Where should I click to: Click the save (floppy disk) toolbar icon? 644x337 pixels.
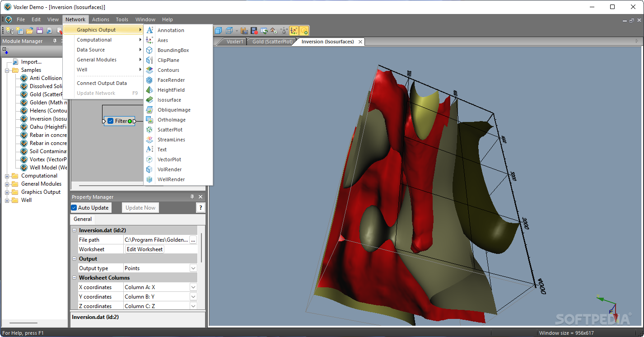[40, 31]
